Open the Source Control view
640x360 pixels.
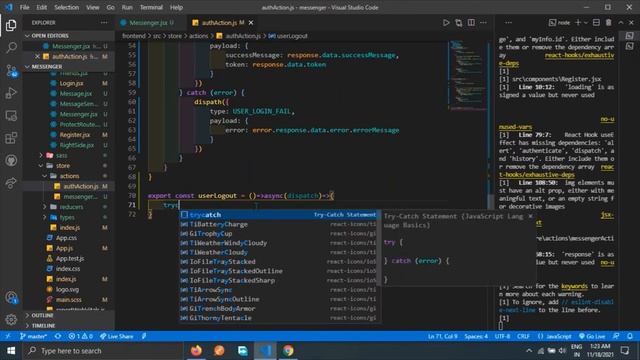[x=11, y=71]
